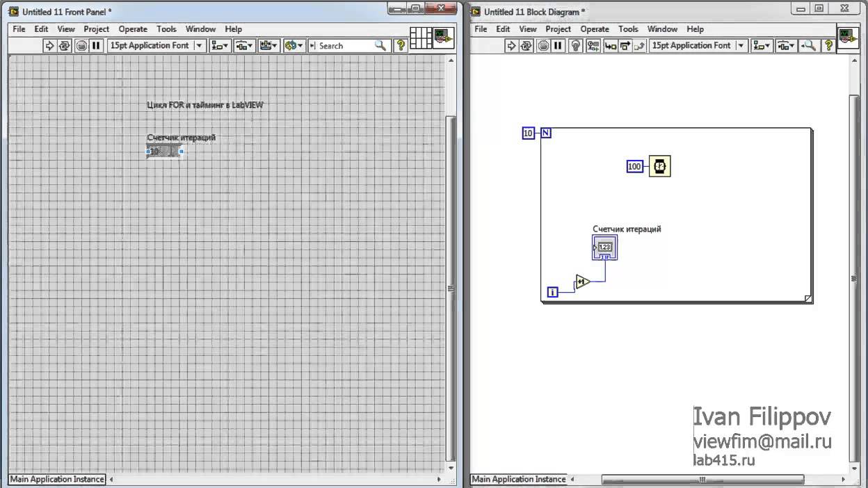Viewport: 868px width, 488px height.
Task: Click the Increment (+1) function
Action: click(582, 282)
